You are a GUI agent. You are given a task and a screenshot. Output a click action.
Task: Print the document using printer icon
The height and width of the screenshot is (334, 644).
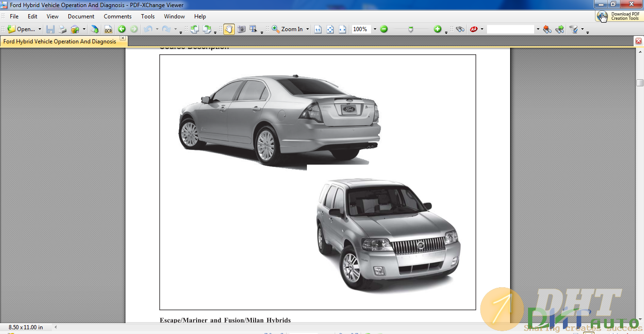62,29
